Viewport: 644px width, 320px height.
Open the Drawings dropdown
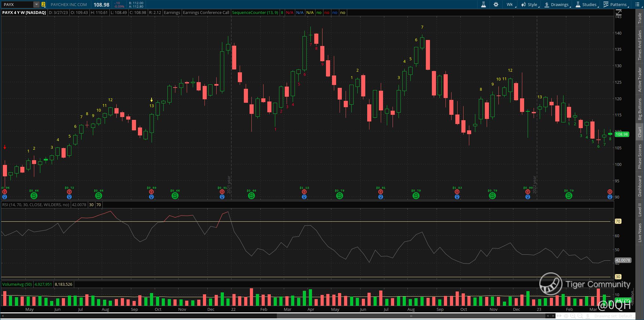(x=557, y=4)
